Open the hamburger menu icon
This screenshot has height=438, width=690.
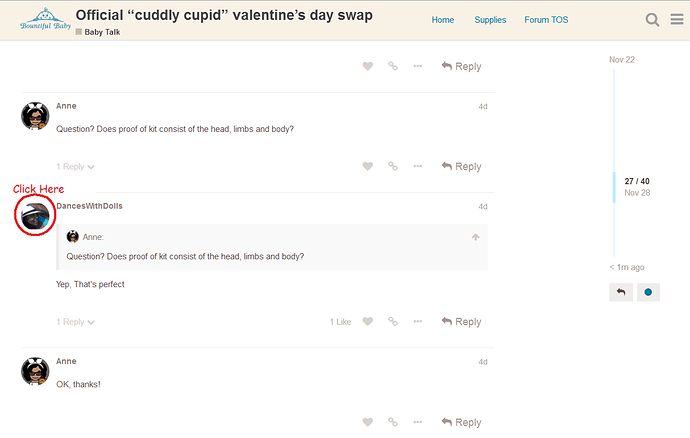pyautogui.click(x=677, y=19)
